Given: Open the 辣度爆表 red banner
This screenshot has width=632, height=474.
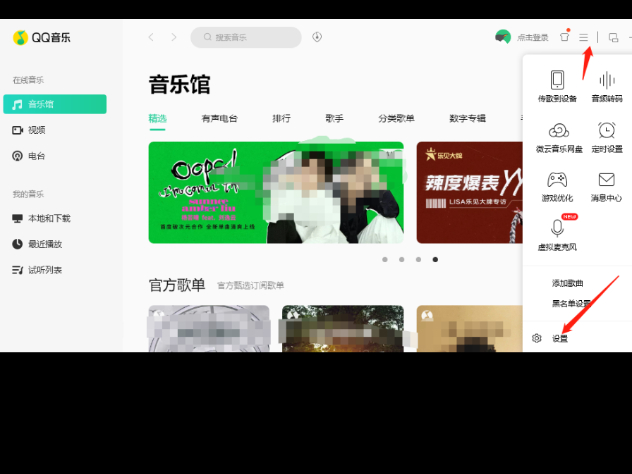Looking at the screenshot, I should click(x=470, y=192).
